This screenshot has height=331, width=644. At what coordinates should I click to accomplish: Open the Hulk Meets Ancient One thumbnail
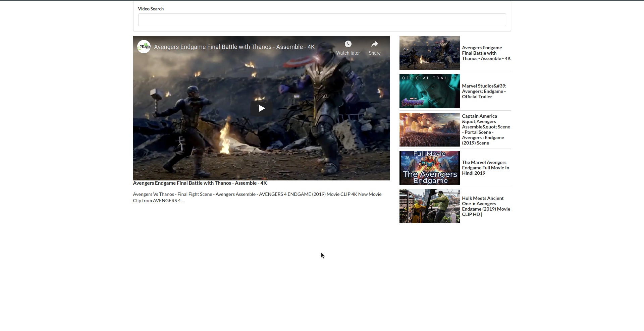click(x=429, y=206)
